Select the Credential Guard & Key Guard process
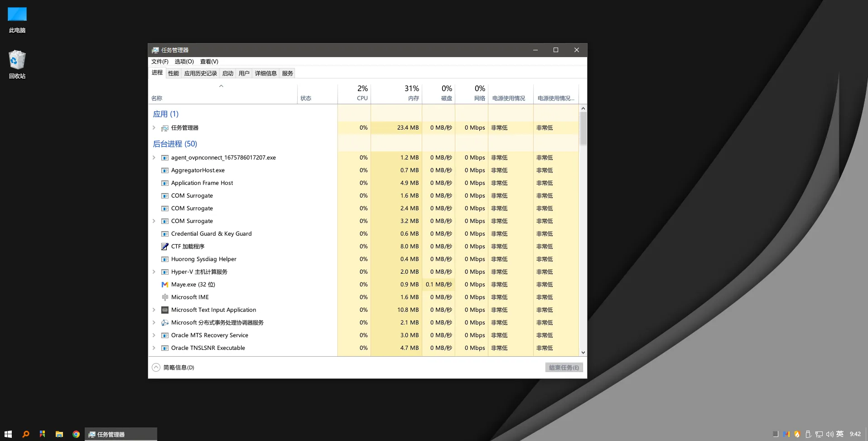Viewport: 868px width, 441px height. pos(211,234)
